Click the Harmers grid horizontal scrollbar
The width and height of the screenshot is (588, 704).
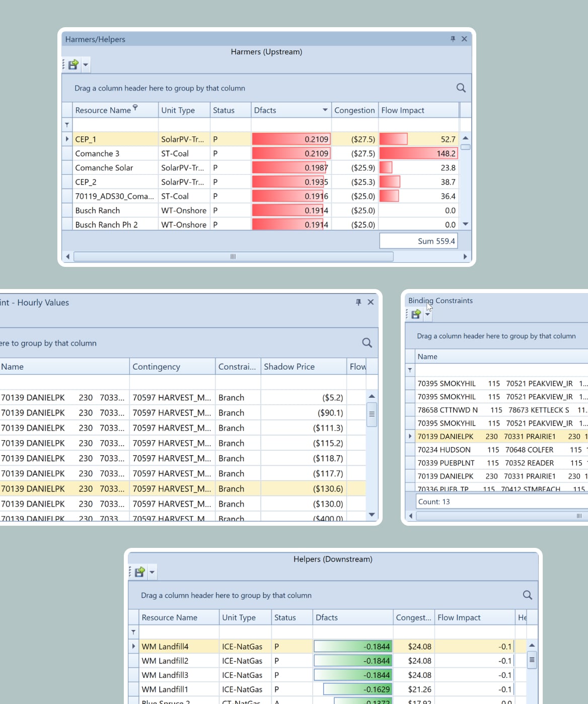pos(233,257)
